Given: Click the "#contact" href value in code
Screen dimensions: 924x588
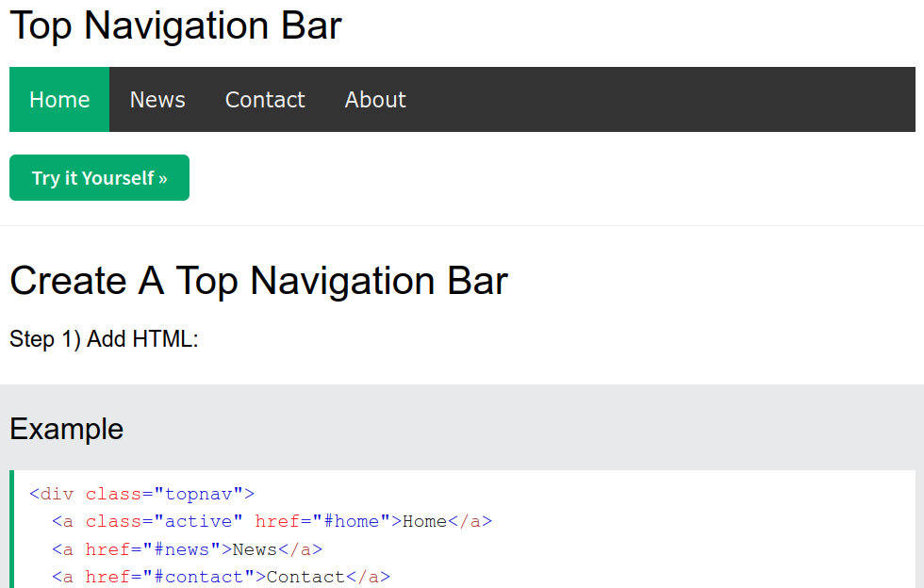Looking at the screenshot, I should 205,577.
